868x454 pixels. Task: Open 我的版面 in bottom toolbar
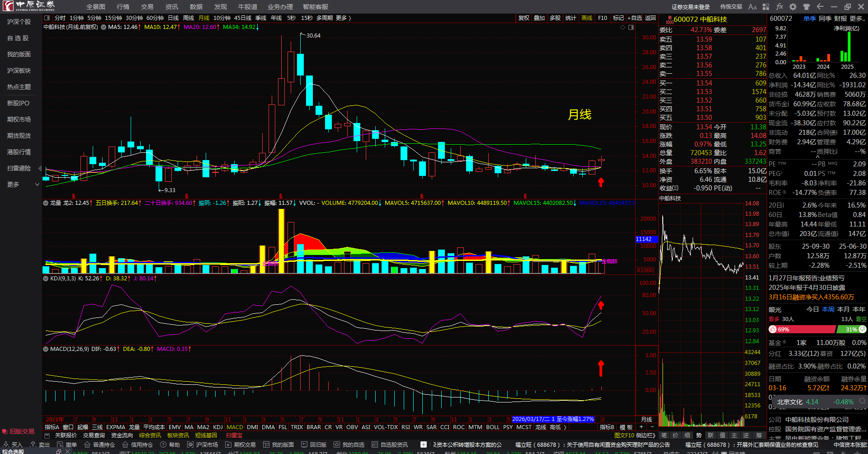click(x=278, y=445)
